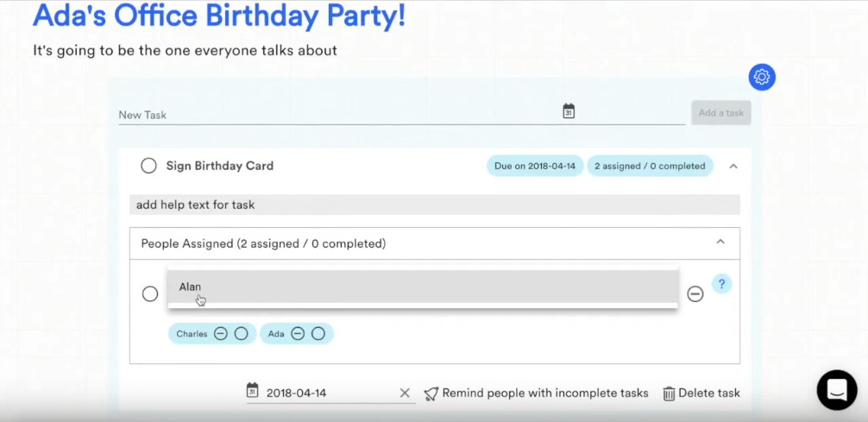The height and width of the screenshot is (422, 868).
Task: Click the Delete task label
Action: (709, 394)
